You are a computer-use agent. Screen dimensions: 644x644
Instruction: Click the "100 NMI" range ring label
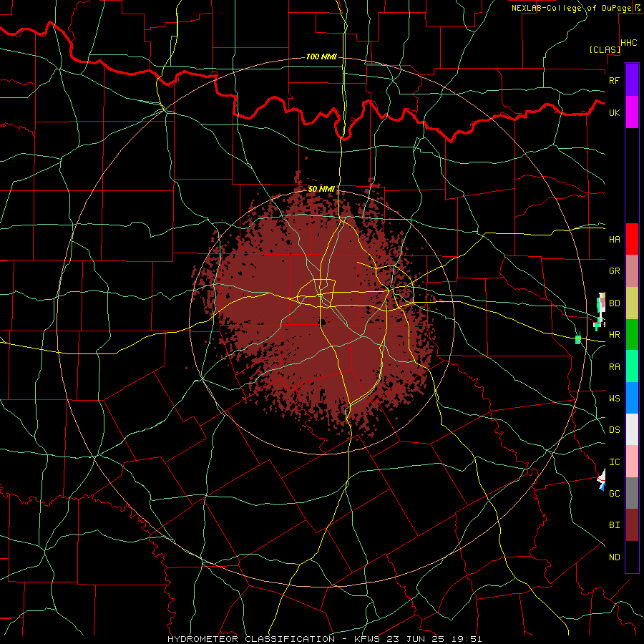coord(321,57)
